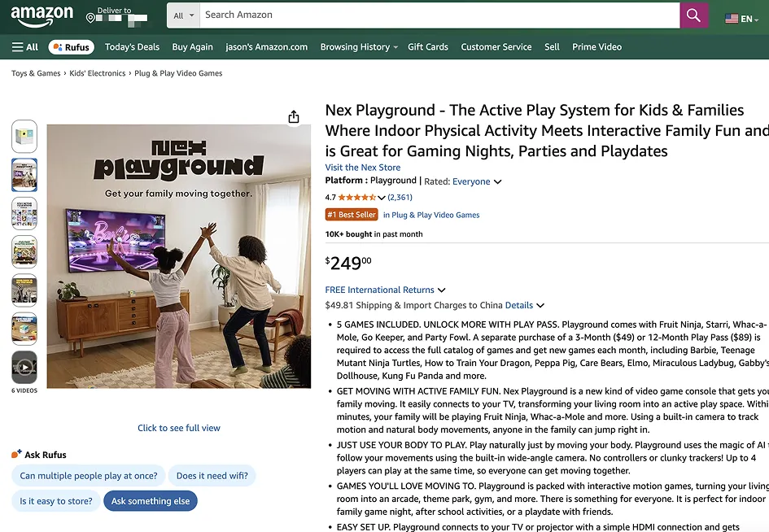Image resolution: width=769 pixels, height=532 pixels.
Task: Click the magnifying glass search button
Action: pos(693,15)
